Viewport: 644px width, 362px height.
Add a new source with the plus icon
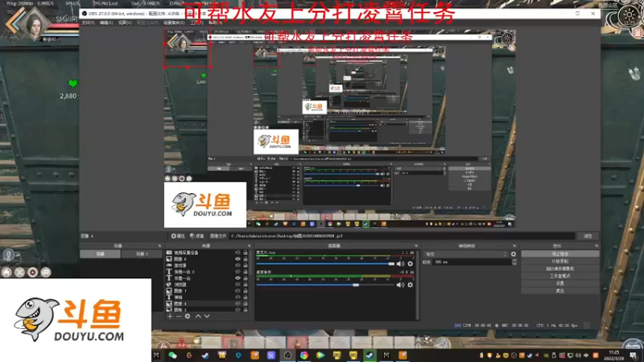pos(170,316)
